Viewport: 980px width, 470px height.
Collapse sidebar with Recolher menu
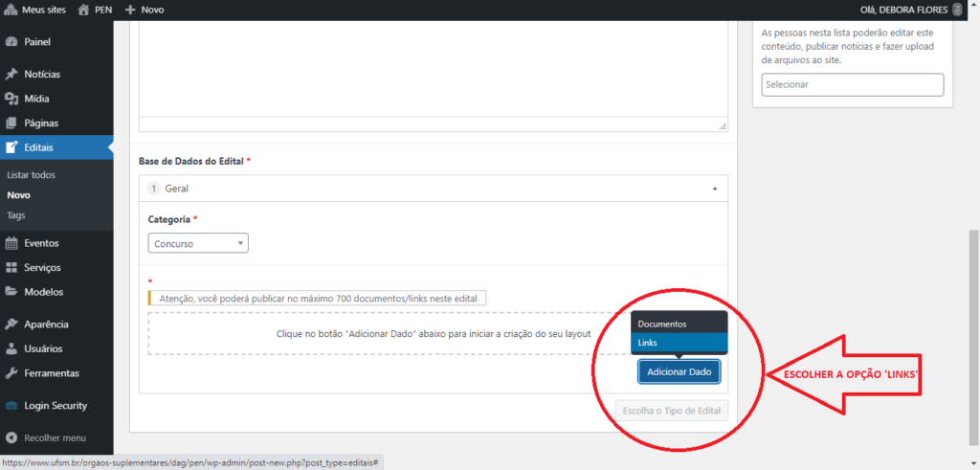pos(55,437)
